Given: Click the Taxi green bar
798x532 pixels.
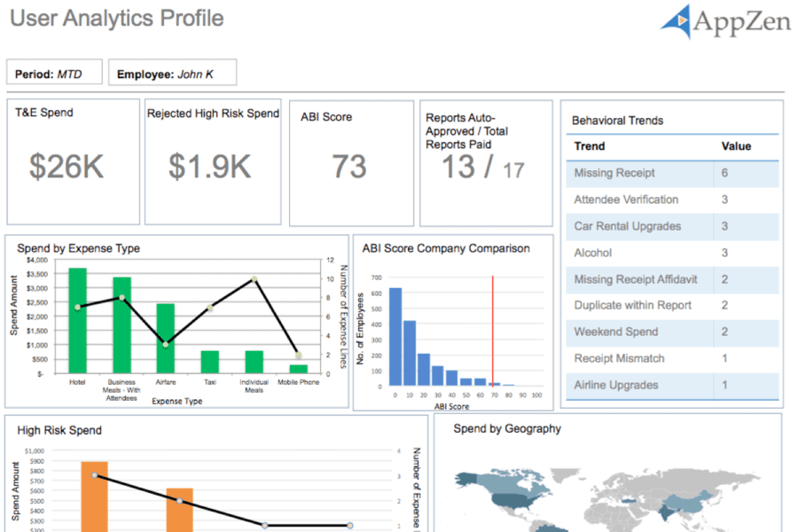Looking at the screenshot, I should point(209,362).
